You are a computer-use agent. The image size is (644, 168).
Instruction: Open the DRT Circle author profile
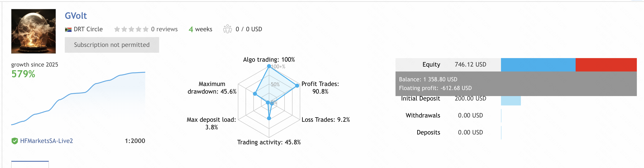pyautogui.click(x=88, y=29)
